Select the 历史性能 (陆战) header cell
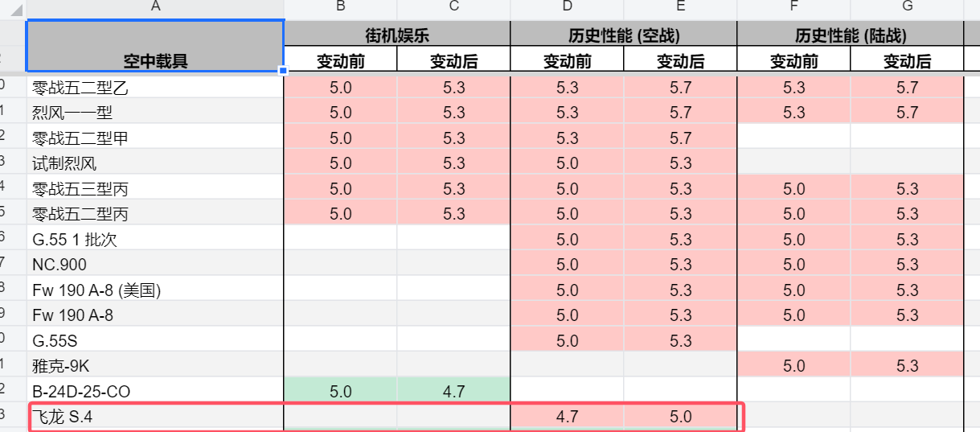Image resolution: width=980 pixels, height=432 pixels. point(851,35)
